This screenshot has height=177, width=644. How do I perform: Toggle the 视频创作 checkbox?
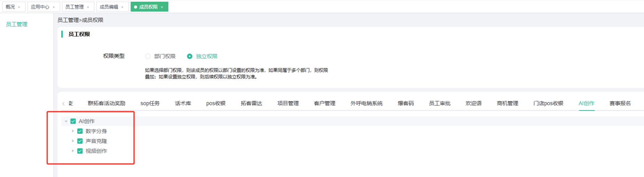(x=80, y=151)
